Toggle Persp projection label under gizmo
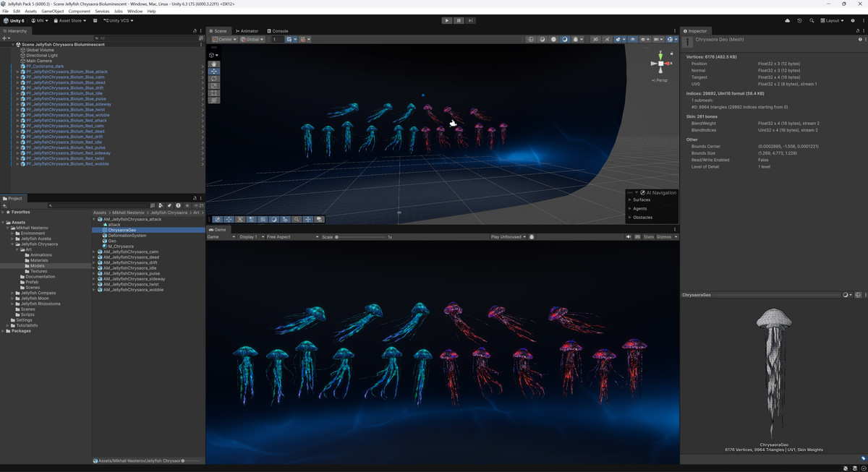The width and height of the screenshot is (868, 472). point(660,80)
